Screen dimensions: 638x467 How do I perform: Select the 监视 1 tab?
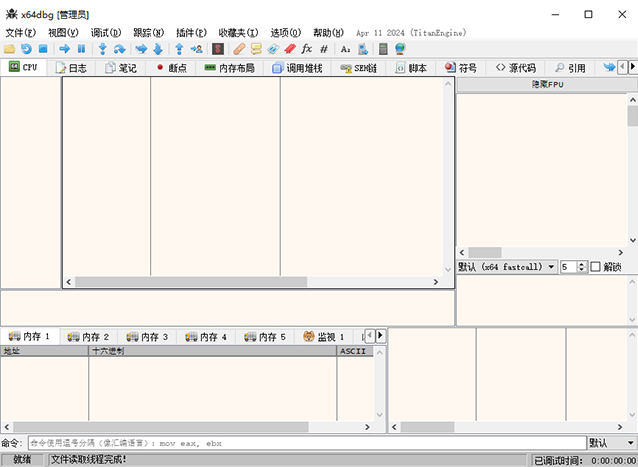point(324,337)
